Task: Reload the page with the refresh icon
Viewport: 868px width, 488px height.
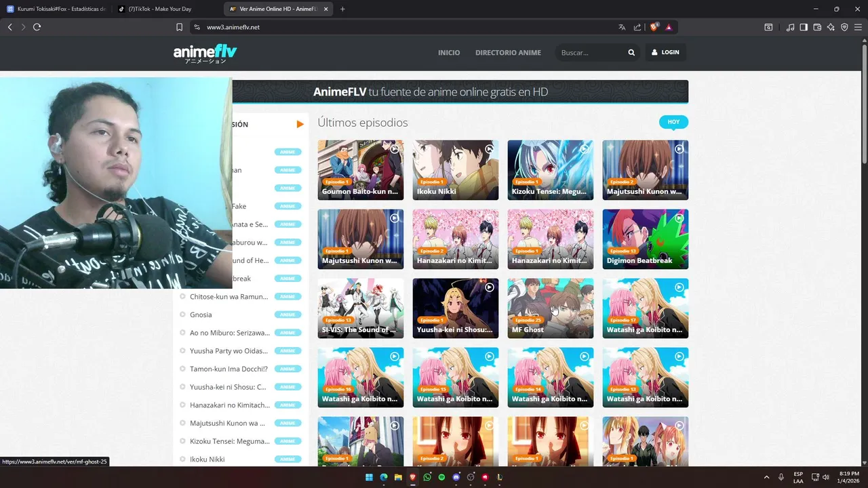Action: click(x=37, y=27)
